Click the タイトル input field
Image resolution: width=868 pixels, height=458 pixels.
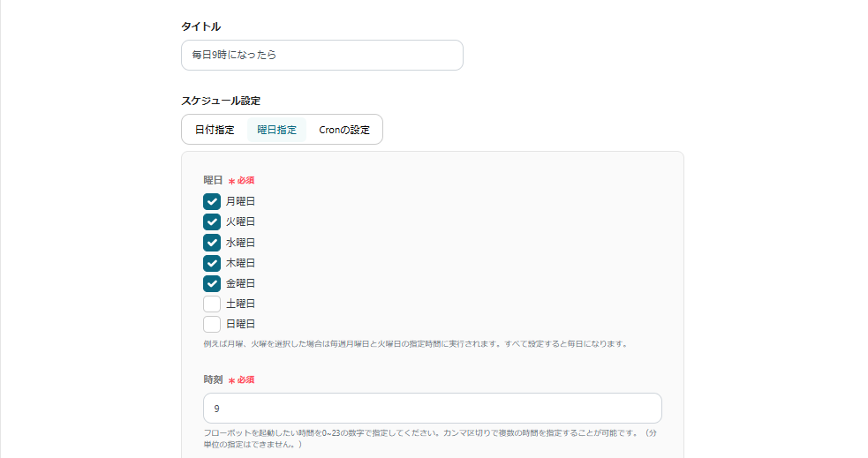[x=321, y=55]
